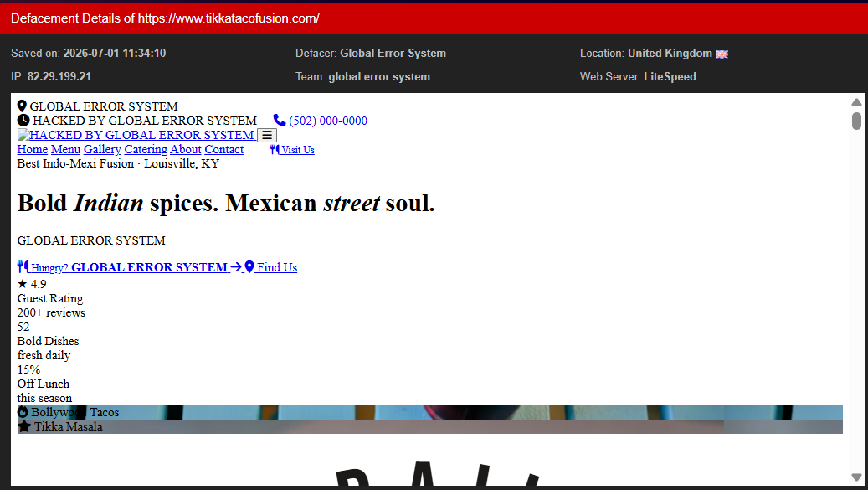Screen dimensions: 868x490
Task: Click the star icon beside Tikka Masala
Action: coord(23,426)
